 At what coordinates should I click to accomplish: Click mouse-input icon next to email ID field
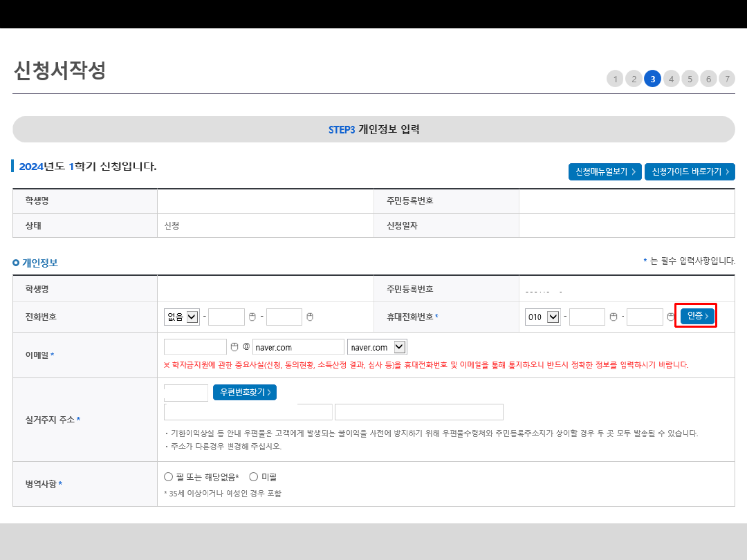(234, 346)
